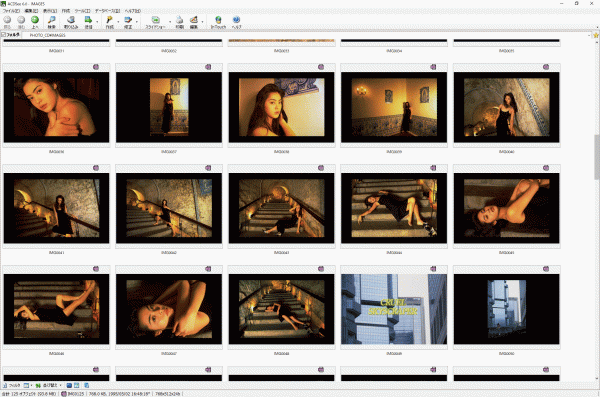Click the 印刷 print icon

pyautogui.click(x=179, y=20)
